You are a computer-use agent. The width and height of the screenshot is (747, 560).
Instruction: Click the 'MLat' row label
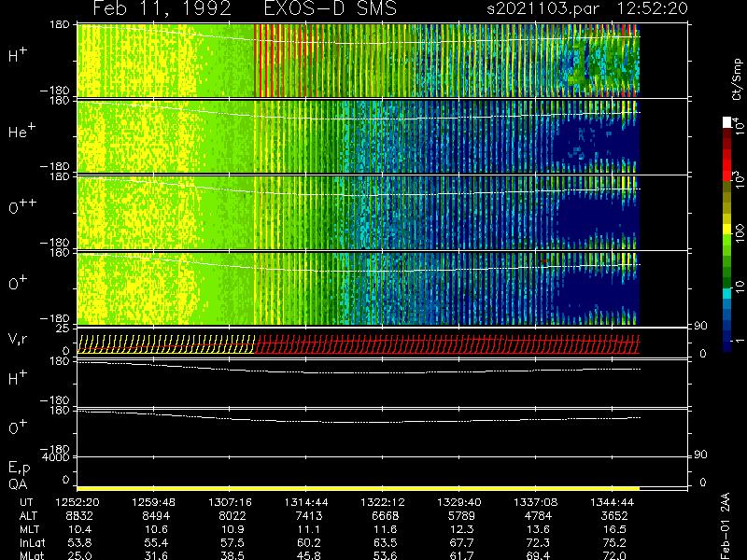[x=32, y=555]
